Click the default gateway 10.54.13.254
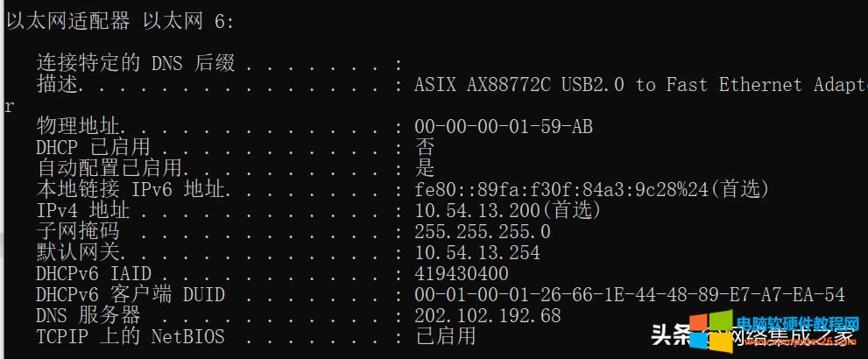 pos(477,253)
